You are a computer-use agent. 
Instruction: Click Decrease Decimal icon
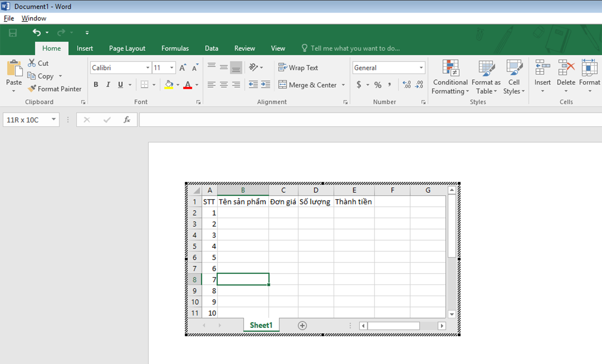click(419, 85)
